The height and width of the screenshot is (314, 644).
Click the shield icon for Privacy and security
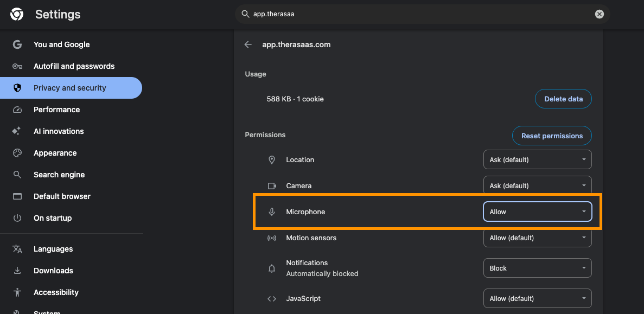click(17, 88)
